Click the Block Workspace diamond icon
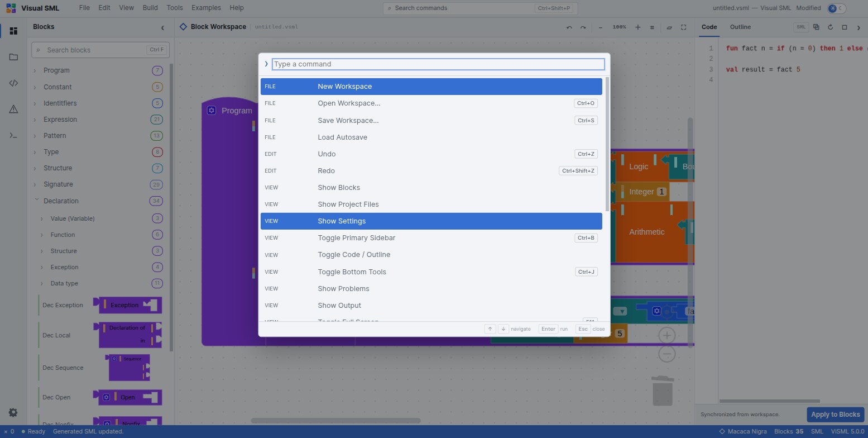 coord(183,27)
